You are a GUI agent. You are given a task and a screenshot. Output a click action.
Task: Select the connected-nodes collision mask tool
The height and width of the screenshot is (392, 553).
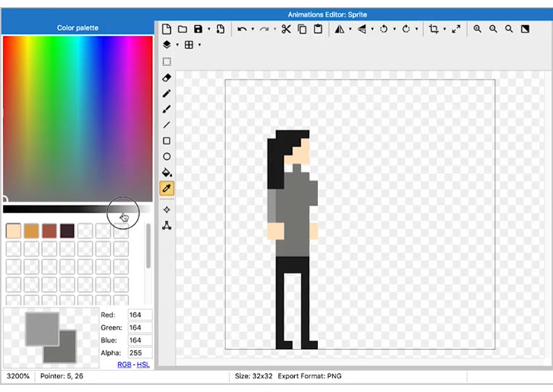click(167, 225)
